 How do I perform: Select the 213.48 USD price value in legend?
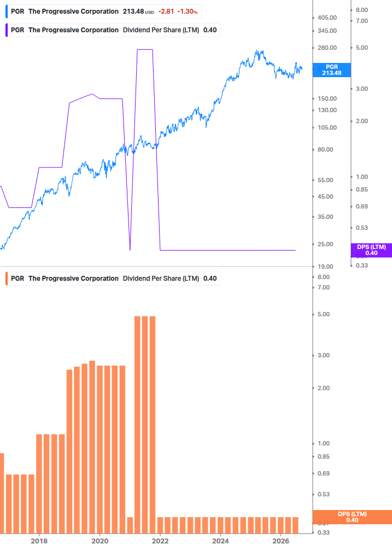coord(138,11)
